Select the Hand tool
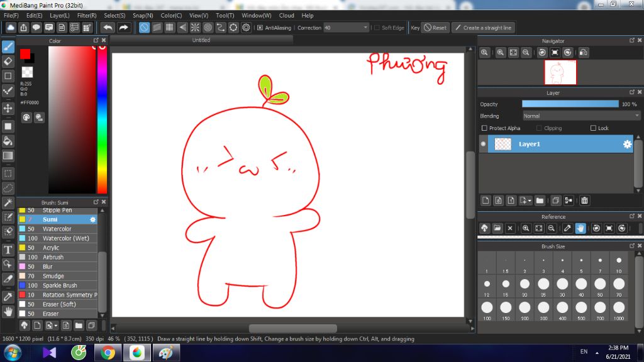This screenshot has width=644, height=362. (x=8, y=312)
